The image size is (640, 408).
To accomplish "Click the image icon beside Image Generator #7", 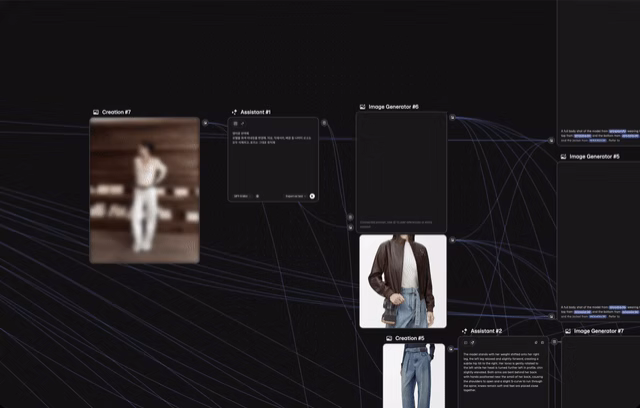I will coord(568,331).
